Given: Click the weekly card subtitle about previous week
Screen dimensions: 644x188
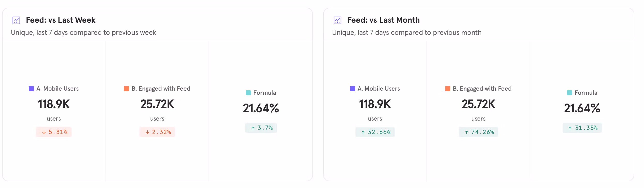Looking at the screenshot, I should point(84,33).
